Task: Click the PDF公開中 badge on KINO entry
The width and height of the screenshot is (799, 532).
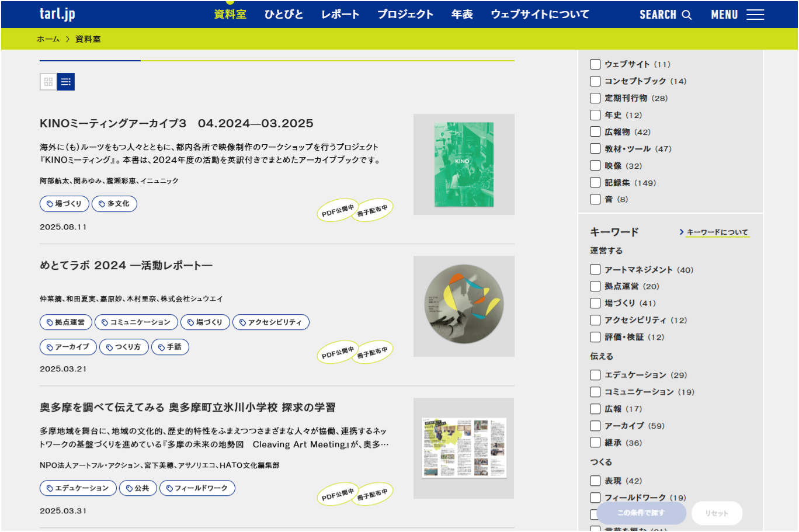Action: pyautogui.click(x=337, y=210)
